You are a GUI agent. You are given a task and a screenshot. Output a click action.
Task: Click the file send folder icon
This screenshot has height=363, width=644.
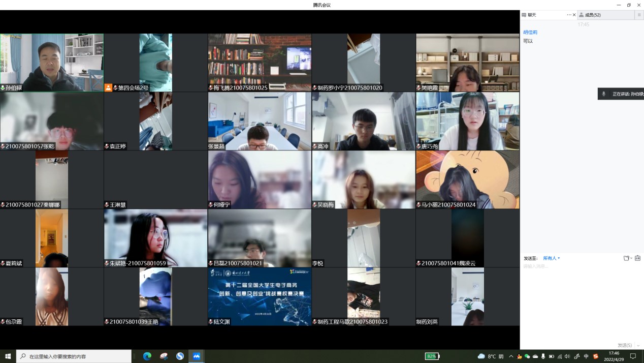pos(627,258)
